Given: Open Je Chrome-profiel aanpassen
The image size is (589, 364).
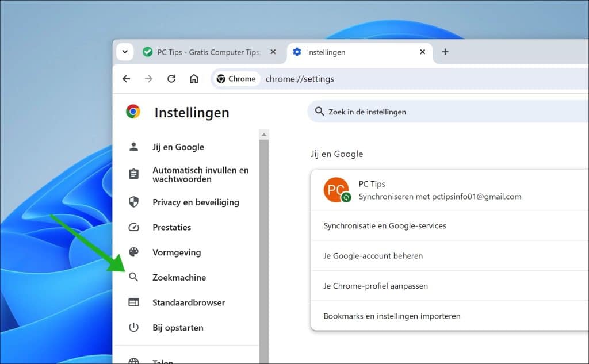Looking at the screenshot, I should (450, 285).
